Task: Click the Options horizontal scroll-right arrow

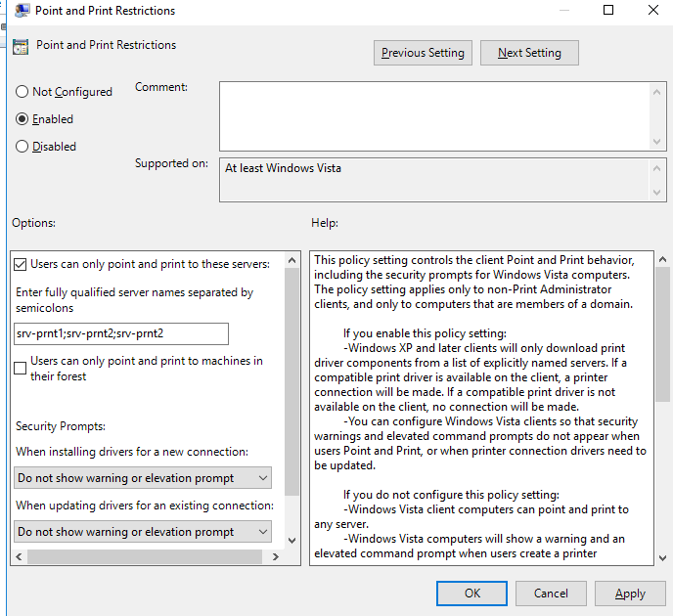Action: click(276, 556)
